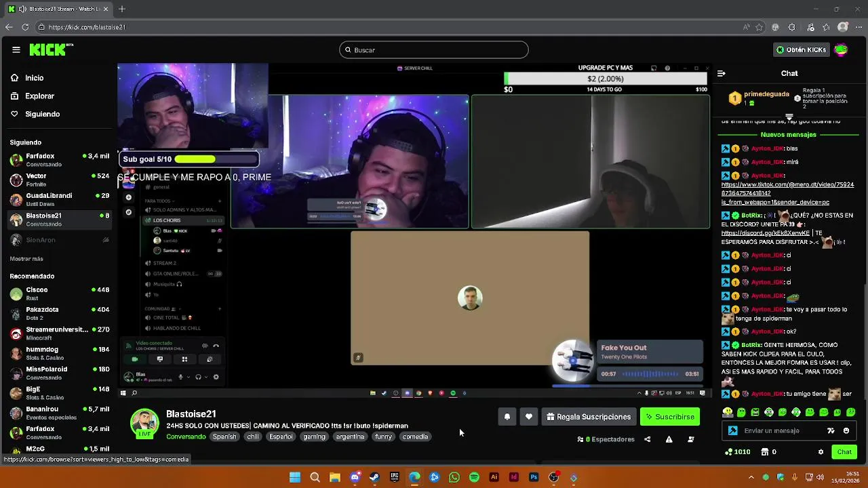The height and width of the screenshot is (488, 868).
Task: Open the channel shop icon showing 0
Action: click(x=769, y=452)
